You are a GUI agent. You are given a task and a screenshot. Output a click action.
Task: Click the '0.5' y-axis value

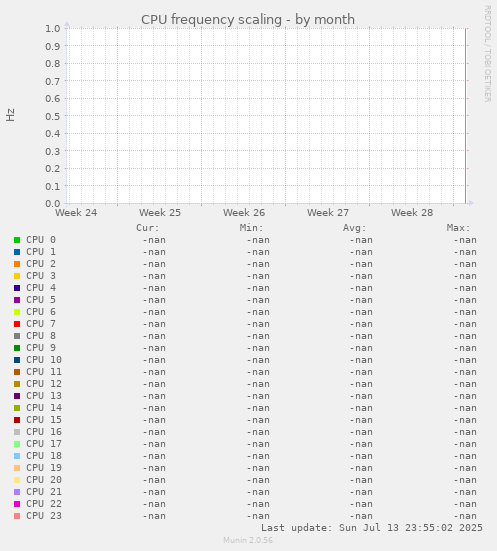53,116
